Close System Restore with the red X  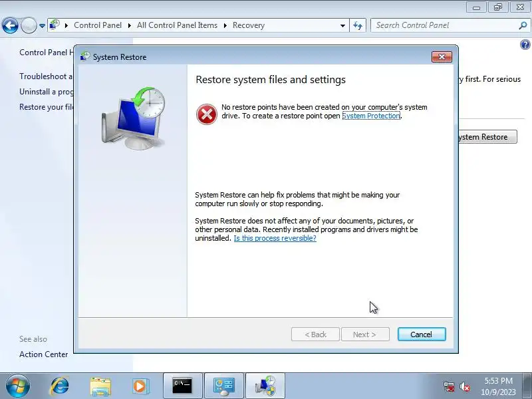[442, 57]
